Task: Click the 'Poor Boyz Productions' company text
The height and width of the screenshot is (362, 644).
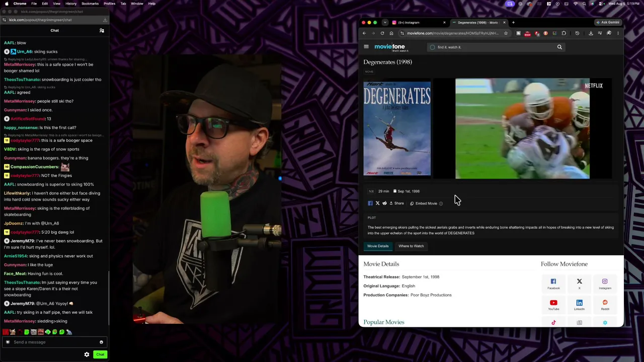Action: pyautogui.click(x=431, y=295)
